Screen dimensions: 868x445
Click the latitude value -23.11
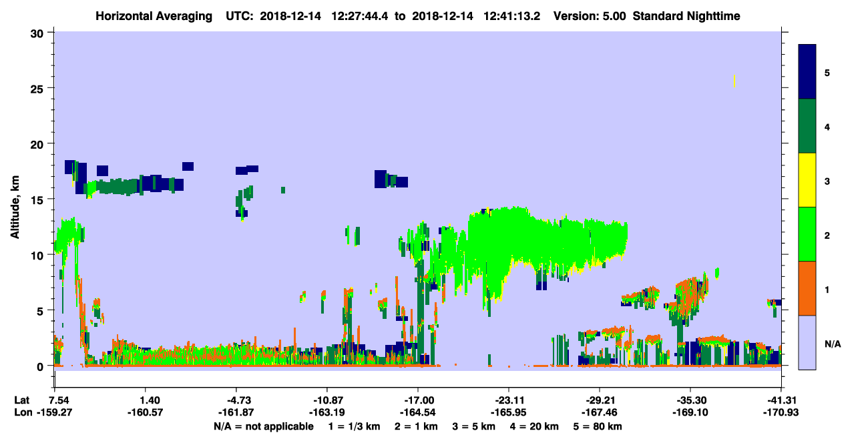pyautogui.click(x=509, y=400)
